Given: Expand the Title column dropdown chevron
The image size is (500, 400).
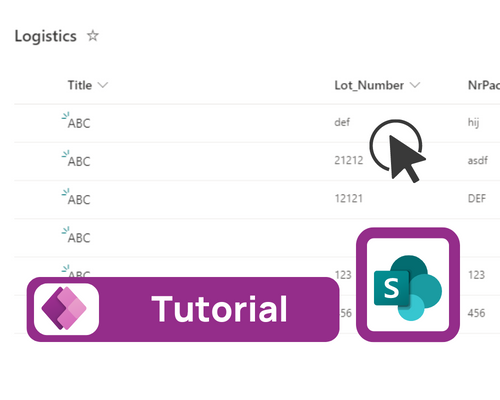Looking at the screenshot, I should 103,85.
